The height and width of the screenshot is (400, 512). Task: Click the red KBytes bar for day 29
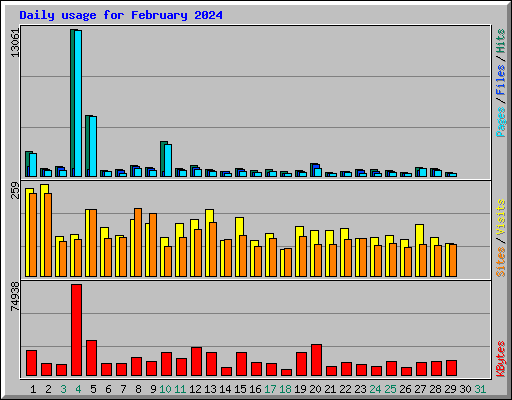click(451, 368)
